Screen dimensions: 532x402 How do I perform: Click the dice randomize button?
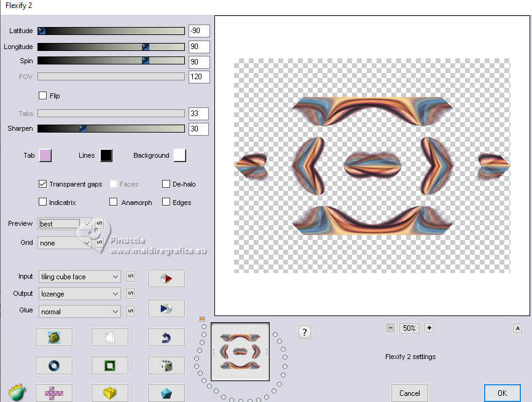166,365
